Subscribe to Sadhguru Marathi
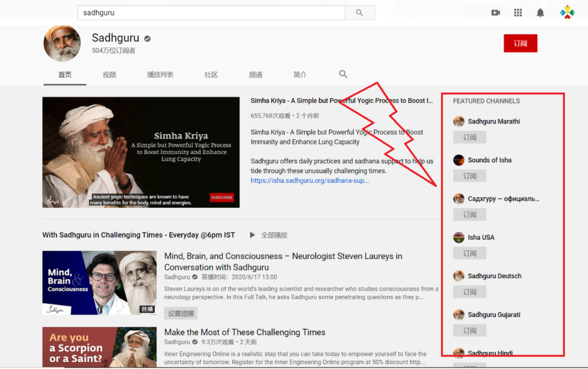 coord(469,137)
